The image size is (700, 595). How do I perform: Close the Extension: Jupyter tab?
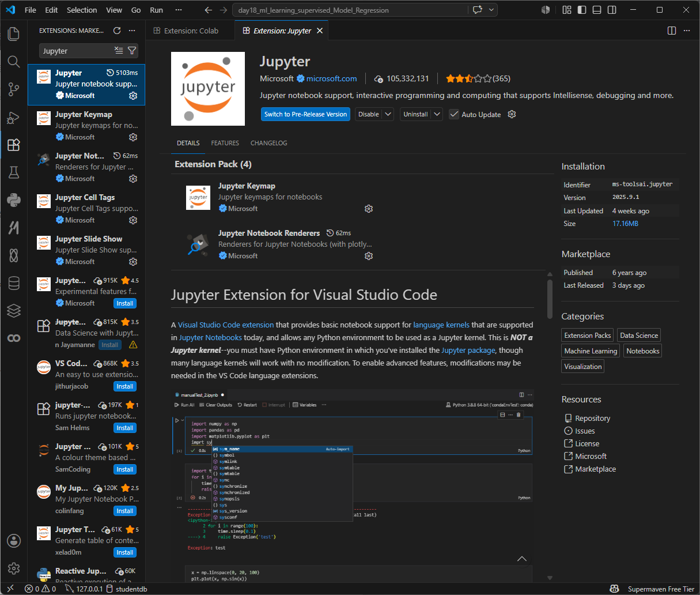click(x=320, y=31)
